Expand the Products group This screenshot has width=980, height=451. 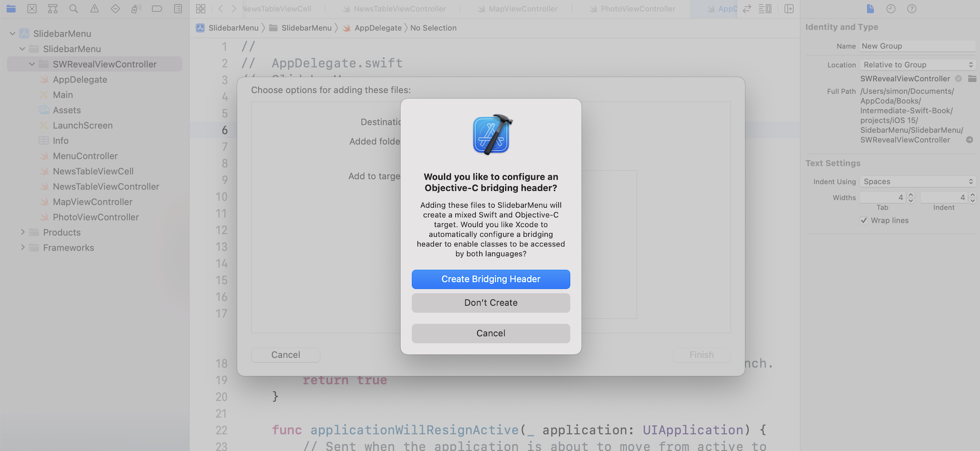click(x=22, y=232)
